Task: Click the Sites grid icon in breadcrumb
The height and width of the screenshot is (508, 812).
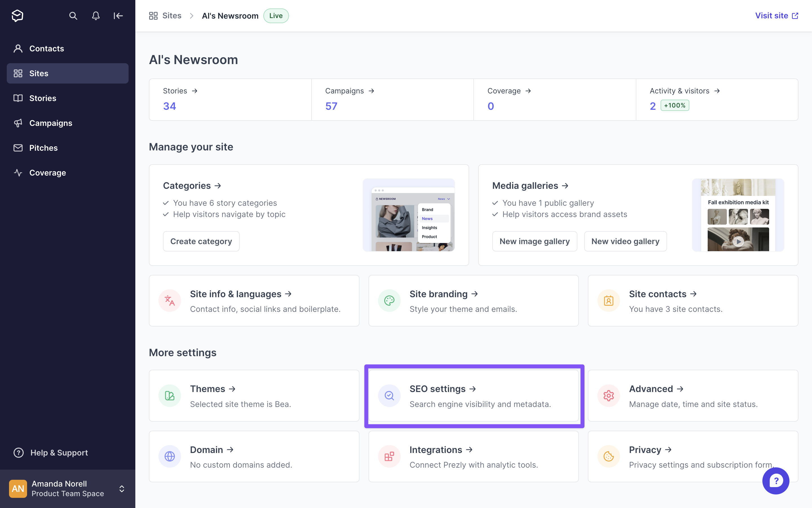Action: [153, 16]
